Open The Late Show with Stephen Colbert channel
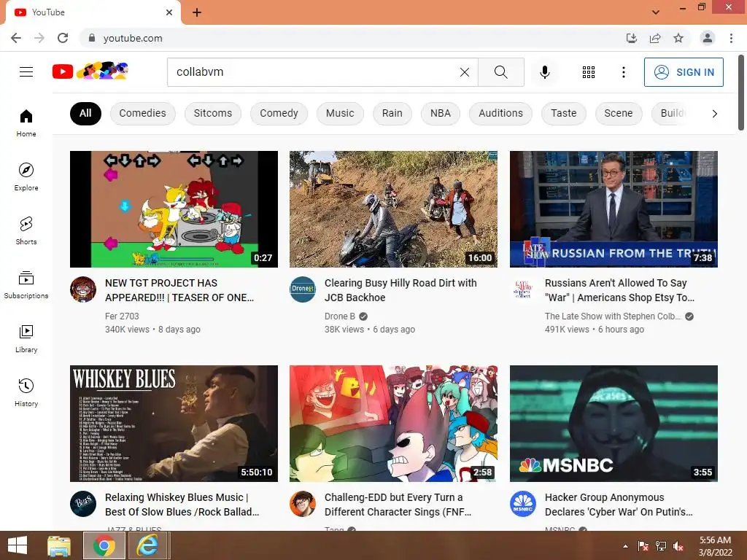 (613, 316)
